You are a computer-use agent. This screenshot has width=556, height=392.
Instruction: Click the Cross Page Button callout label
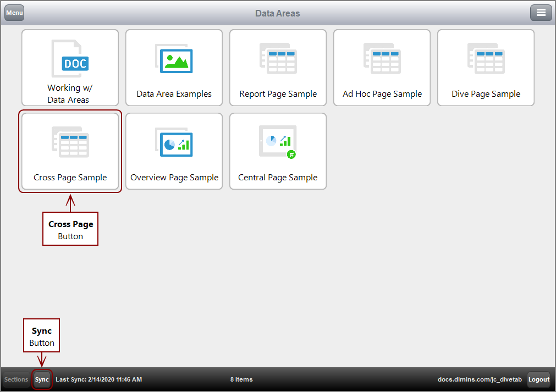click(x=70, y=228)
